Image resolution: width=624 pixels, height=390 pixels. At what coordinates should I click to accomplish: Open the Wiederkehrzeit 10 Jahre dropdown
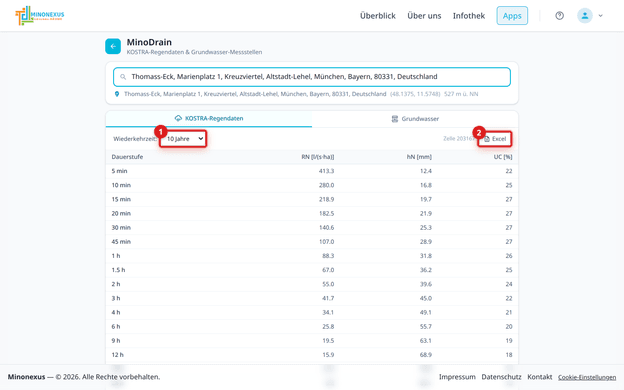pyautogui.click(x=183, y=138)
